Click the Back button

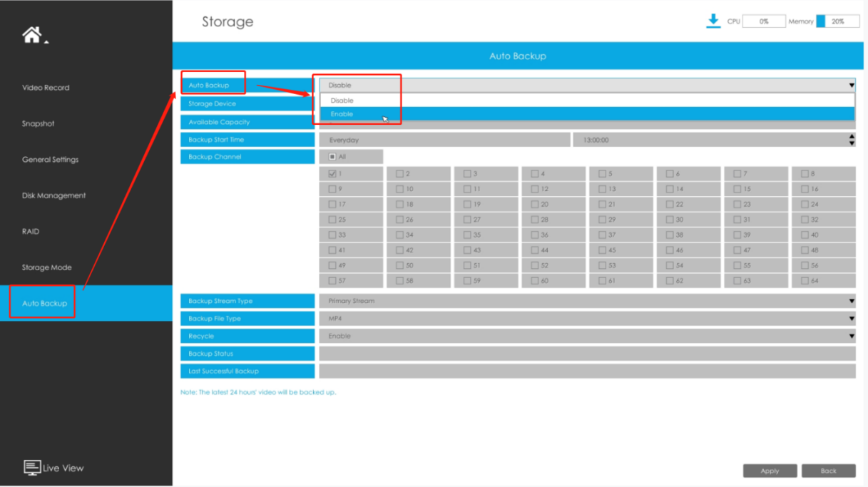828,471
